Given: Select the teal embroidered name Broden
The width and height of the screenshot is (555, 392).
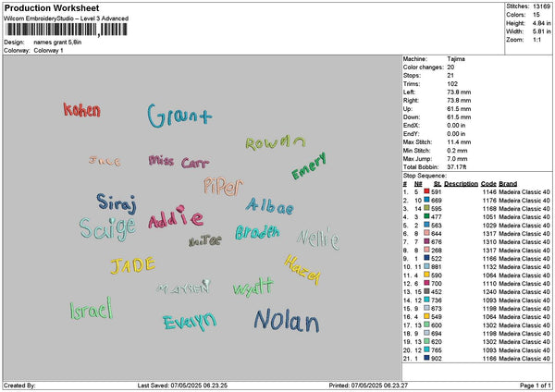Looking at the screenshot, I should pos(257,232).
